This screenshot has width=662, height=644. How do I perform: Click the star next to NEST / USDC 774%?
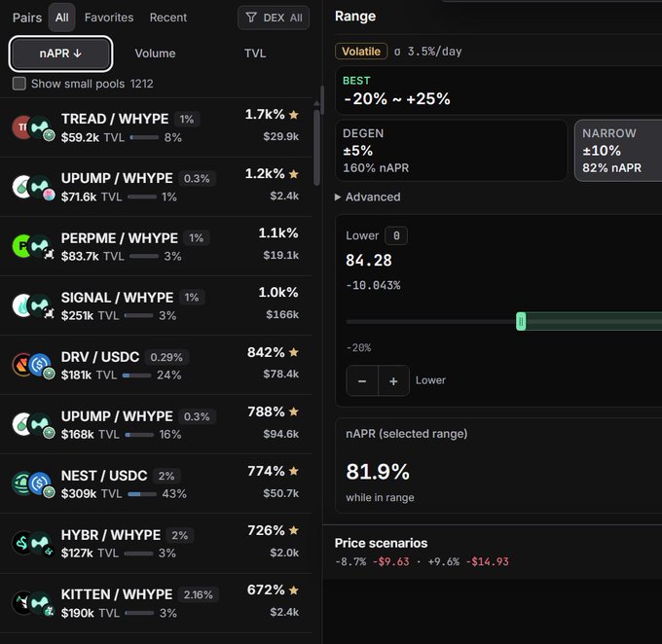pos(294,471)
